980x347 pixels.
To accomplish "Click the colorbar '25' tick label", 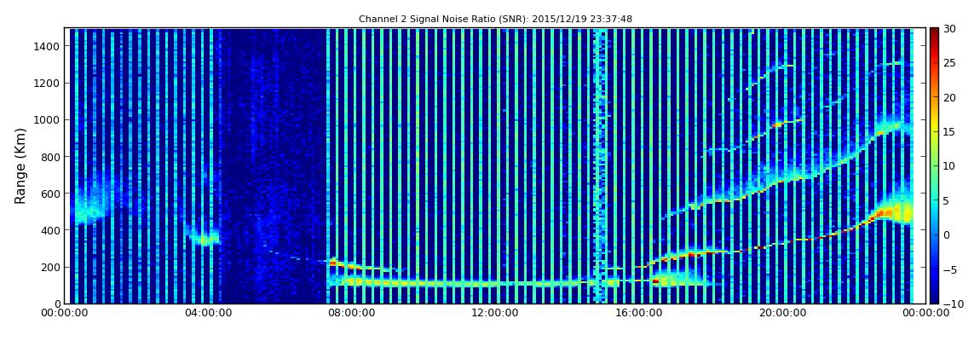I will (x=949, y=63).
